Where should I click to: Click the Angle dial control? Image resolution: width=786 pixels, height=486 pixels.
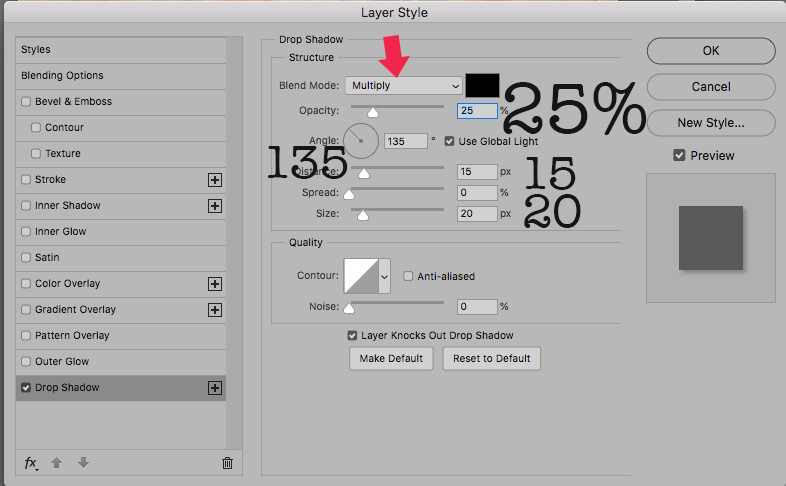coord(361,141)
